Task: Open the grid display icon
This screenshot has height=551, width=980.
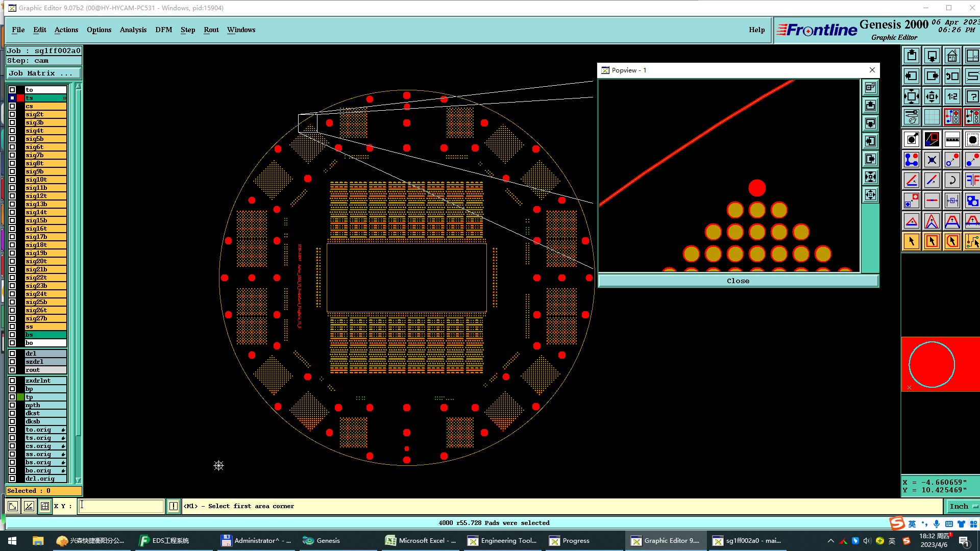Action: tap(932, 117)
